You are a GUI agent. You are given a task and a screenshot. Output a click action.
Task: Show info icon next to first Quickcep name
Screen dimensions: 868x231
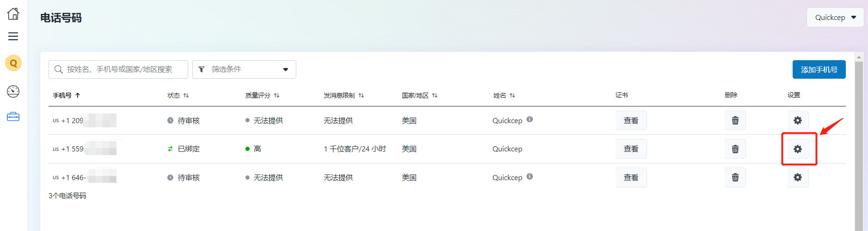[530, 119]
